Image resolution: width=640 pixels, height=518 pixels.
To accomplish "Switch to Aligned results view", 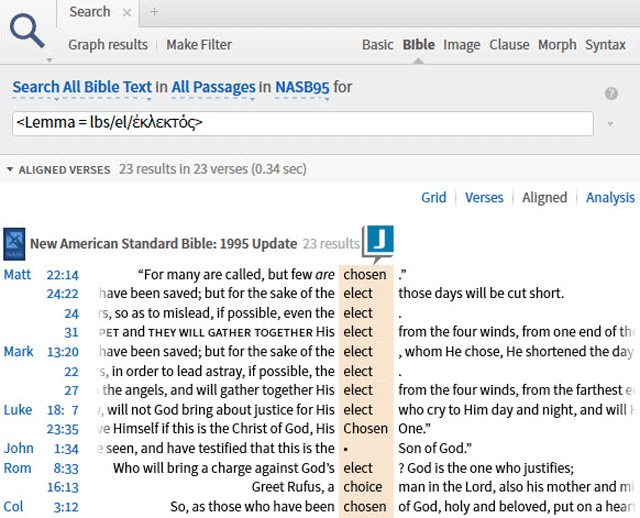I will 544,198.
